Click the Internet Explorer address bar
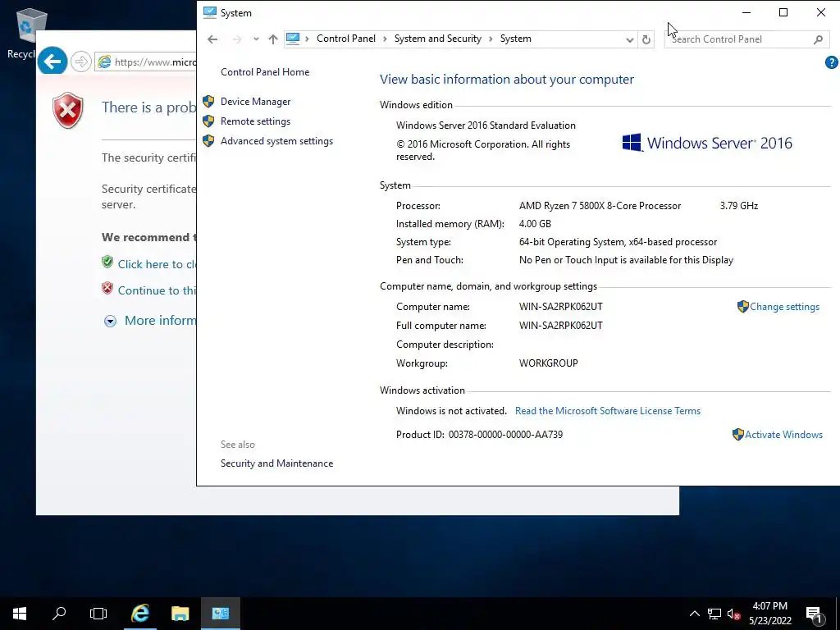Screen dimensions: 840x630 tap(146, 62)
